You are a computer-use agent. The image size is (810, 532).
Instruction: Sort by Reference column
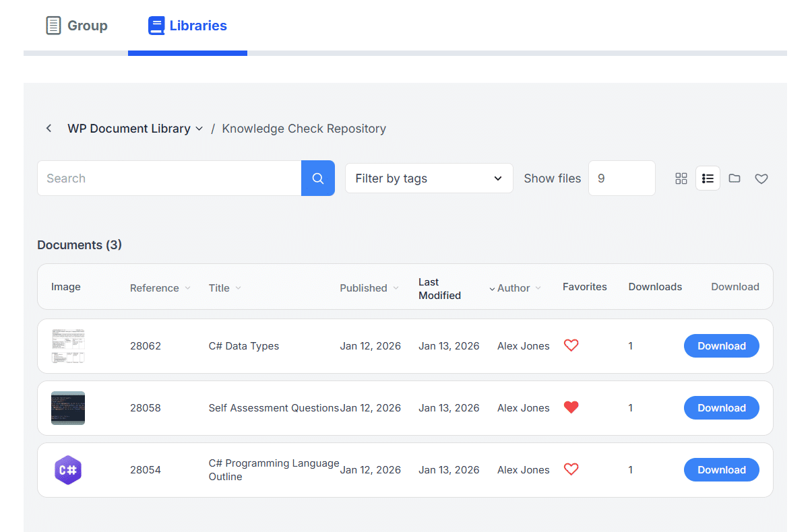[160, 288]
